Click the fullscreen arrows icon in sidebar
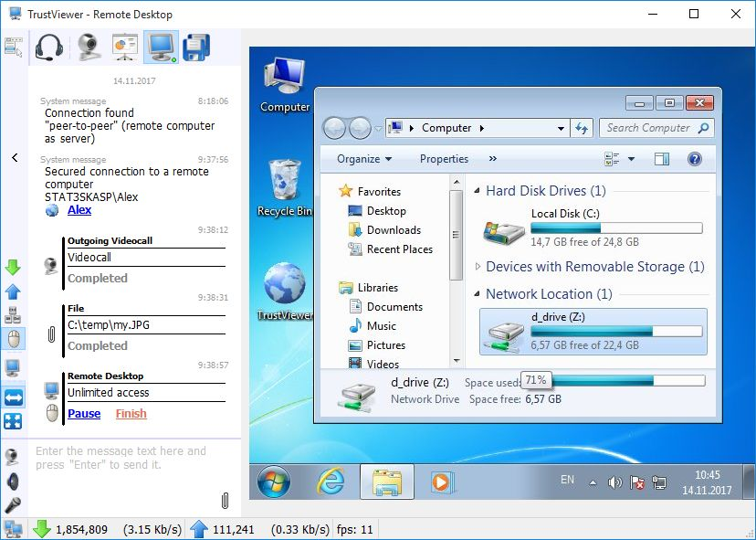The height and width of the screenshot is (540, 756). coord(13,421)
